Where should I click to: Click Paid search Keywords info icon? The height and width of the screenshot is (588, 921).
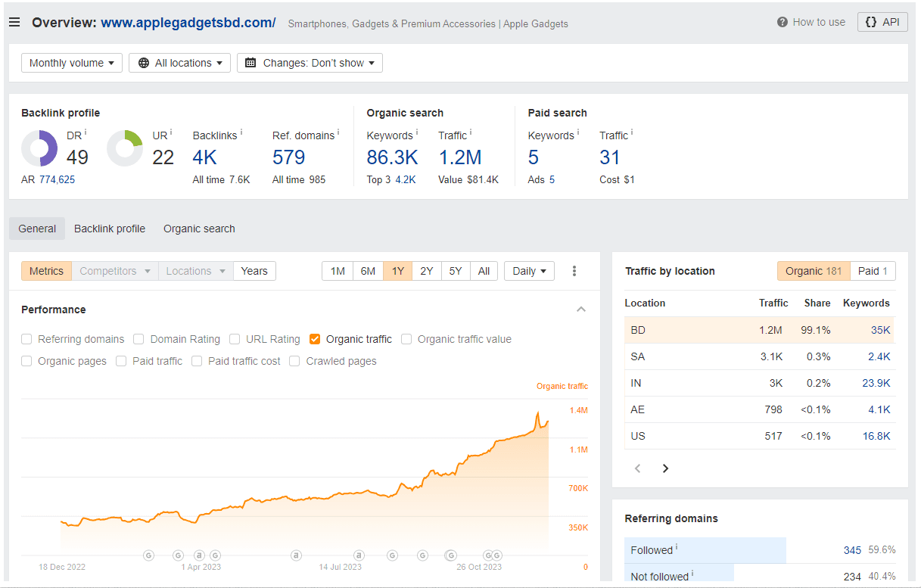[x=578, y=132]
